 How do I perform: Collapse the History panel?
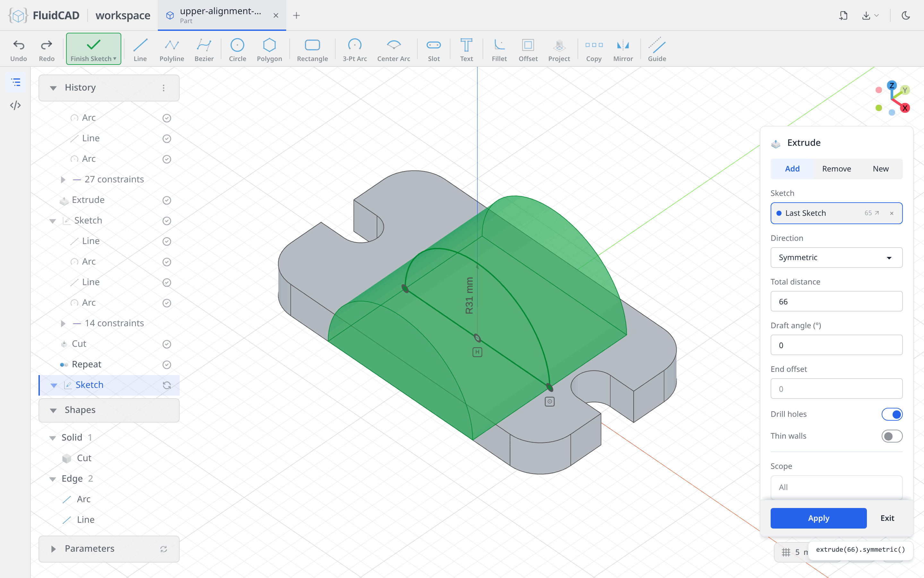click(53, 88)
